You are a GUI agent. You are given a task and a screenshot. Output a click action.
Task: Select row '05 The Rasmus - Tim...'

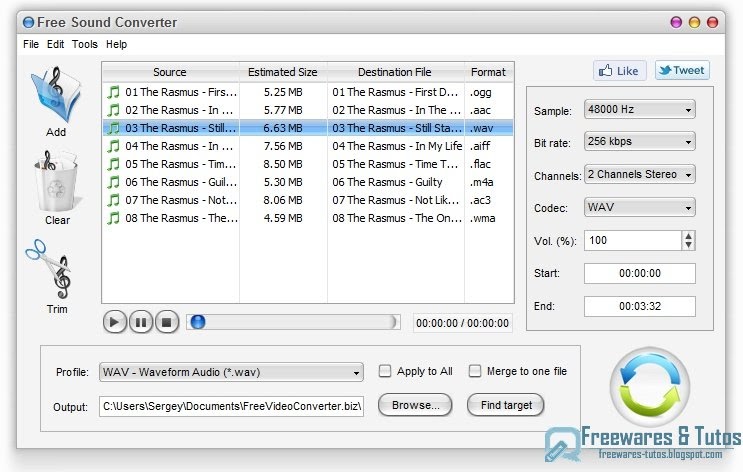point(308,164)
